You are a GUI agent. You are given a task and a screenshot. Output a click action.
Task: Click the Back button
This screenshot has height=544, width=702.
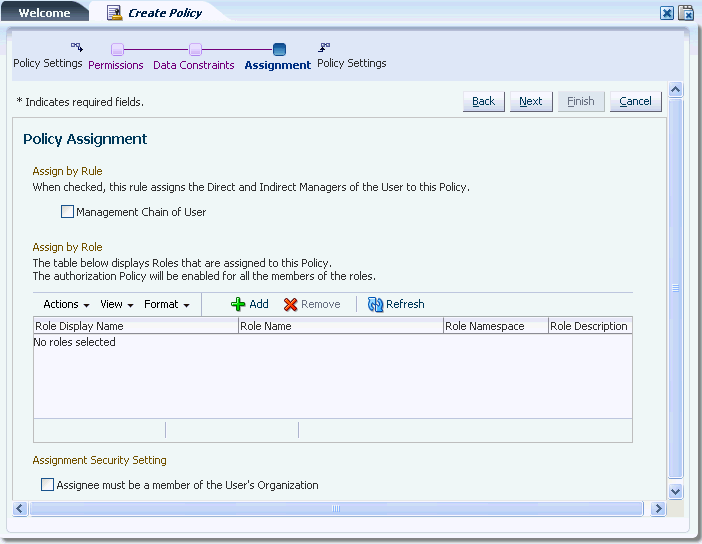click(484, 102)
